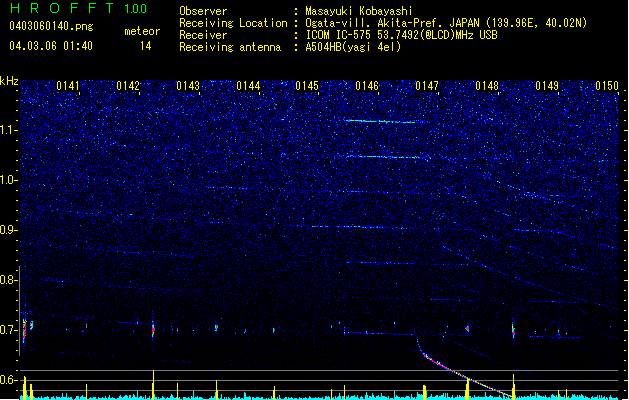Click the 0150 time marker
Screen dimensions: 629x400
[x=607, y=86]
